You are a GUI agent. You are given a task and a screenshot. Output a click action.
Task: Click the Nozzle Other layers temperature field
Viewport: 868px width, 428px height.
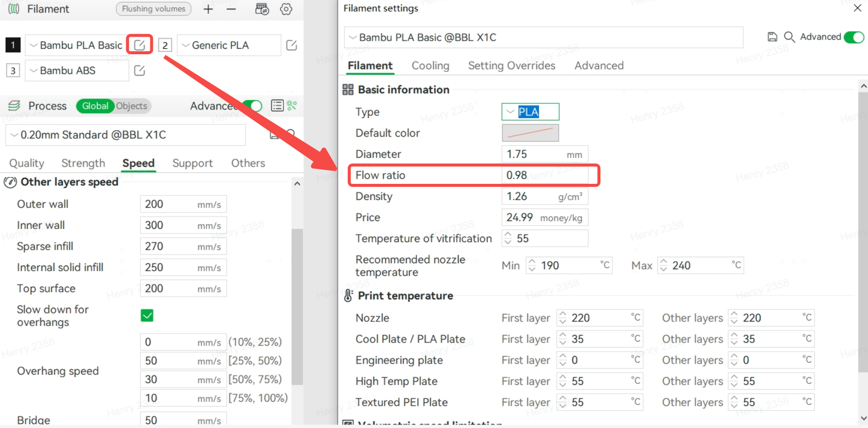(x=771, y=318)
